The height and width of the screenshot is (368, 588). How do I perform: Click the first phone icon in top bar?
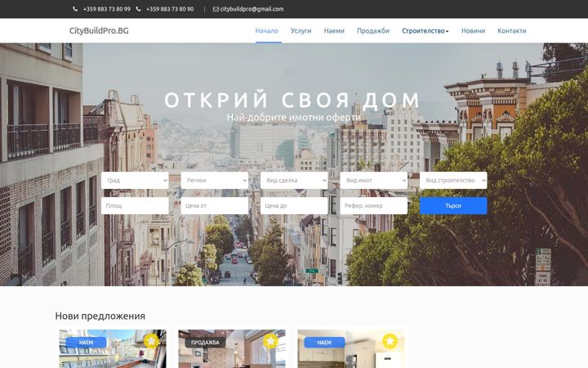coord(75,9)
